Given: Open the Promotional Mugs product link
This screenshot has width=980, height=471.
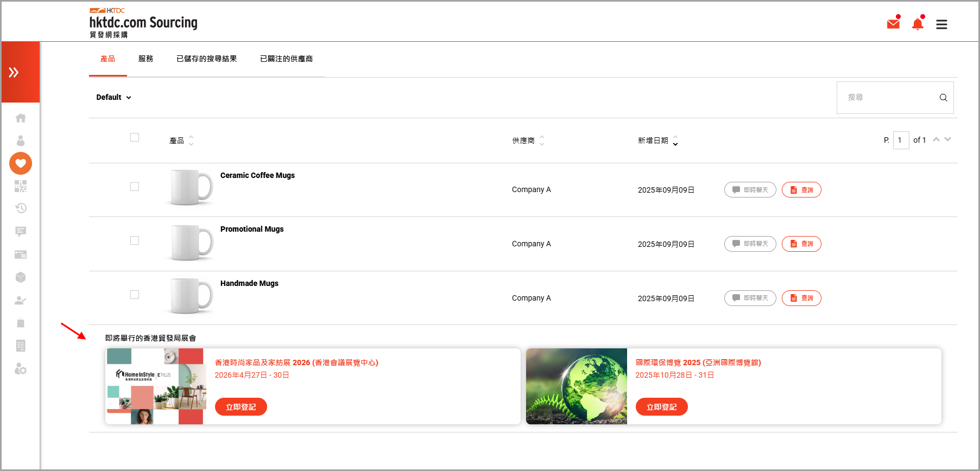Looking at the screenshot, I should (252, 229).
